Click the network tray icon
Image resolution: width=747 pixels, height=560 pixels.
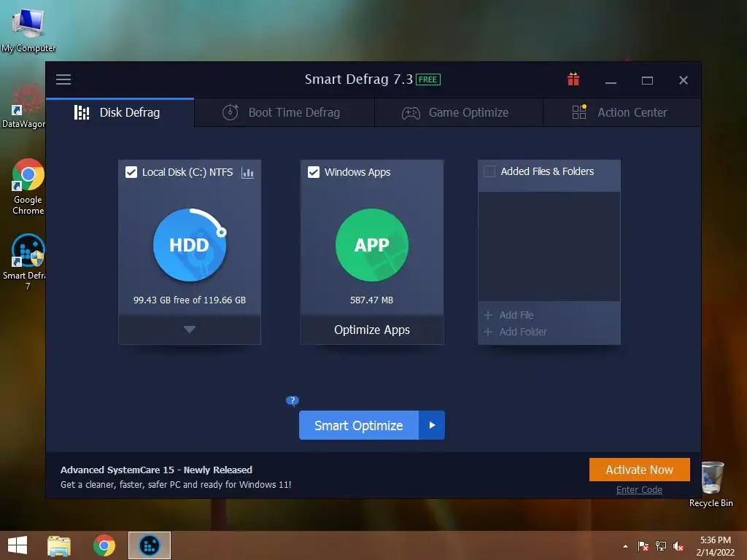[661, 546]
